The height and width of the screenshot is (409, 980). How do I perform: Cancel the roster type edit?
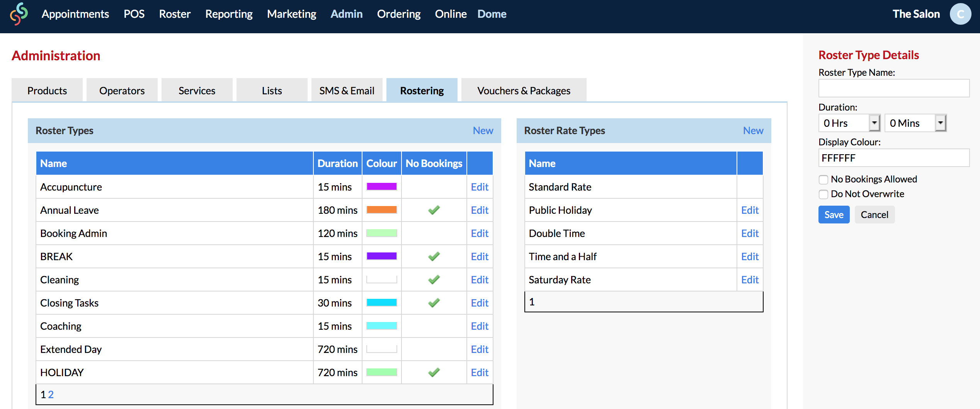[x=875, y=215]
